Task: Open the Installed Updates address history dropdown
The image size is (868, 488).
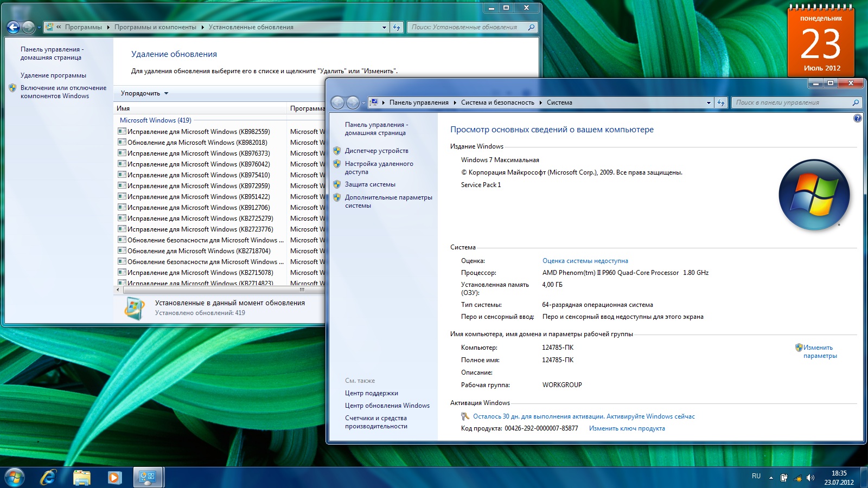Action: (384, 27)
